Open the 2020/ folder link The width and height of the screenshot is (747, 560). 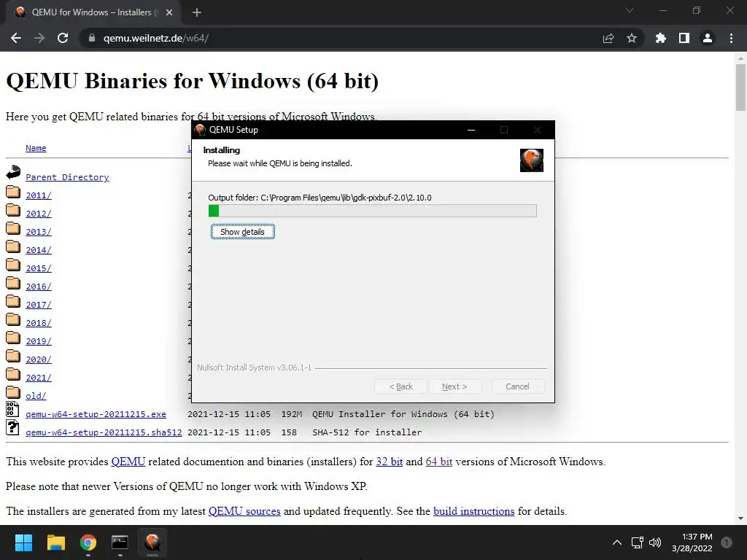coord(39,359)
